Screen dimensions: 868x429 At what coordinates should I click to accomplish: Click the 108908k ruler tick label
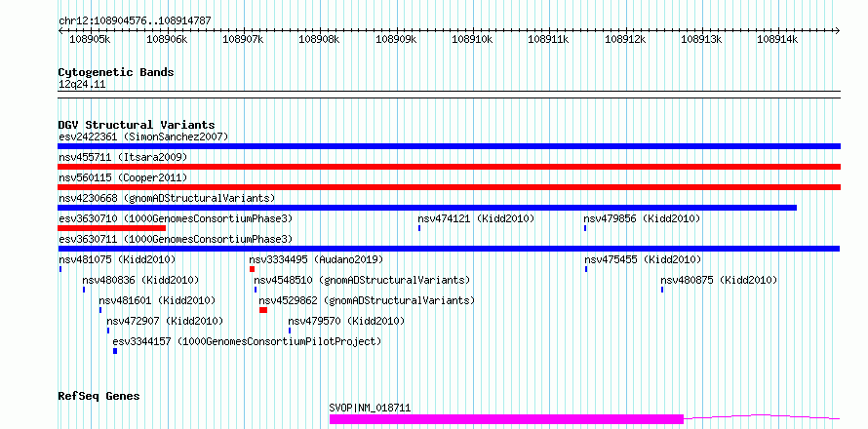click(x=320, y=39)
